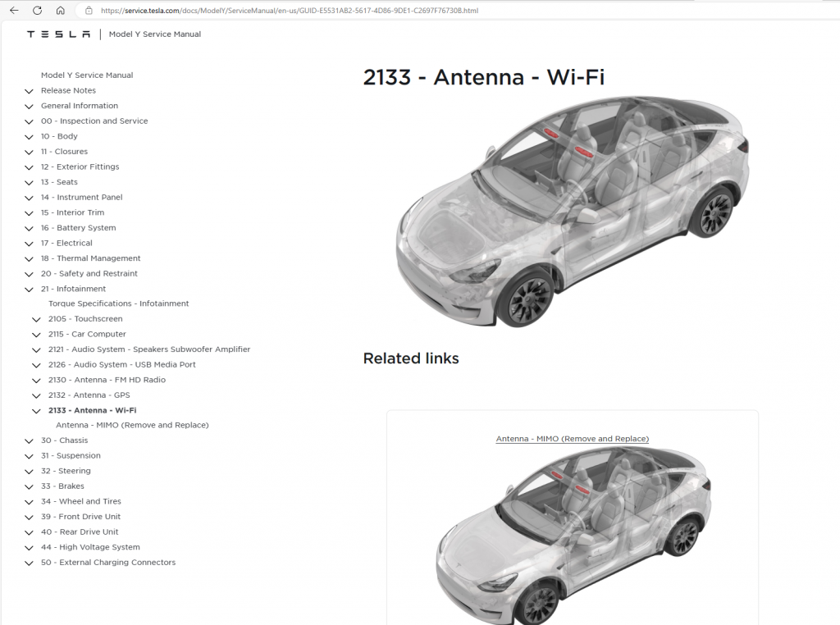
Task: Open 2132 - Antenna - GPS label
Action: pyautogui.click(x=89, y=395)
